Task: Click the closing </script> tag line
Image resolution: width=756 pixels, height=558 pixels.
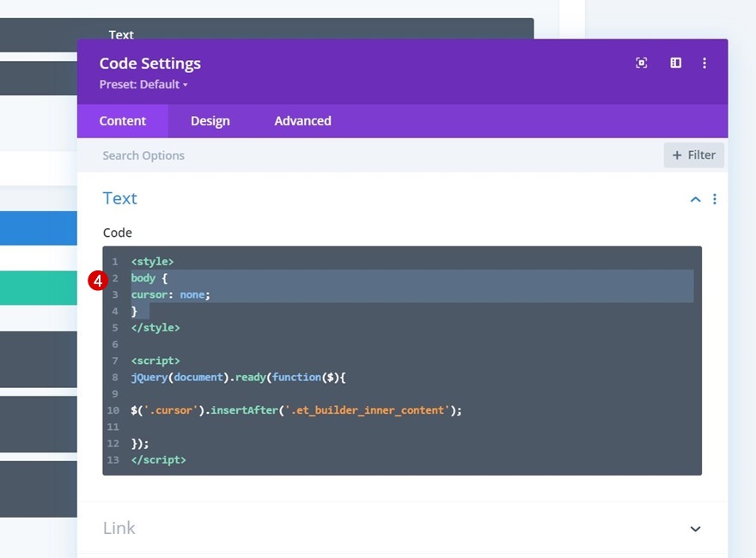Action: pos(159,459)
